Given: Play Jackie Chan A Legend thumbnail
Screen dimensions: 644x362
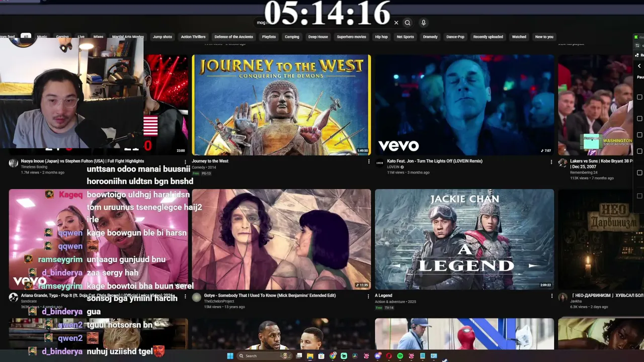Looking at the screenshot, I should click(464, 239).
